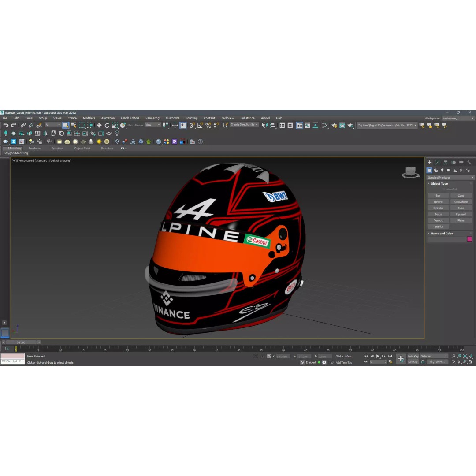Screen dimensions: 476x476
Task: Click the Teapot primitive button
Action: [x=438, y=220]
